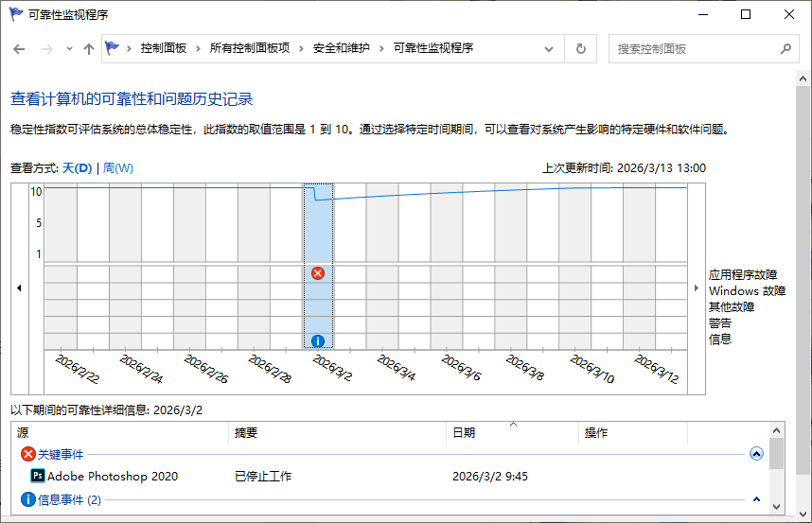Click the red critical error icon in chart
The image size is (812, 523).
[x=318, y=273]
